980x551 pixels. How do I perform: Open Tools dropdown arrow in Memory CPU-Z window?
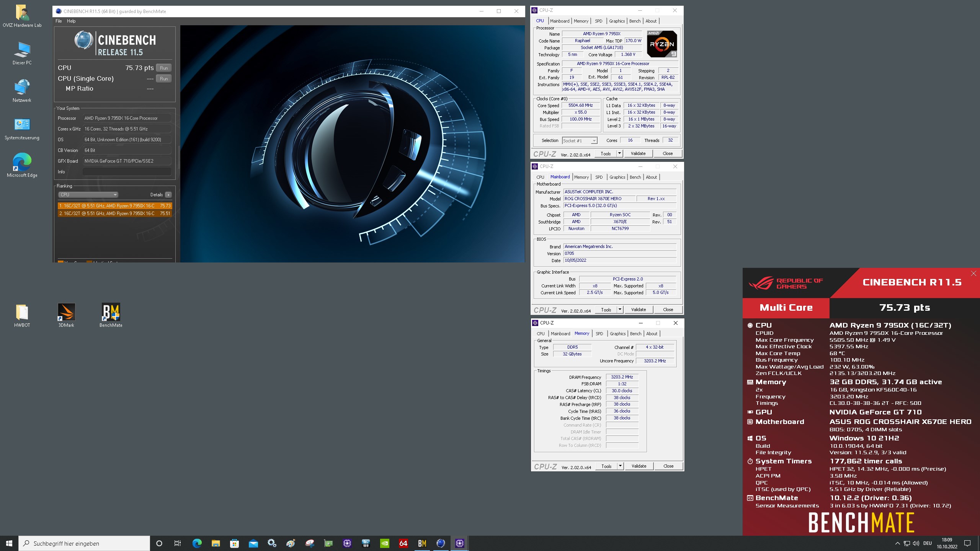[x=620, y=466]
